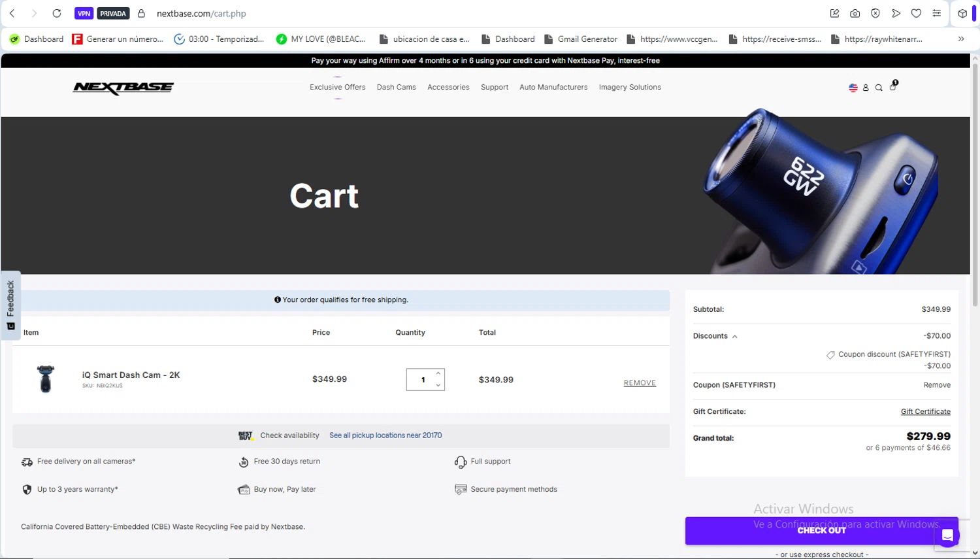
Task: Select the US flag region icon
Action: [x=853, y=88]
